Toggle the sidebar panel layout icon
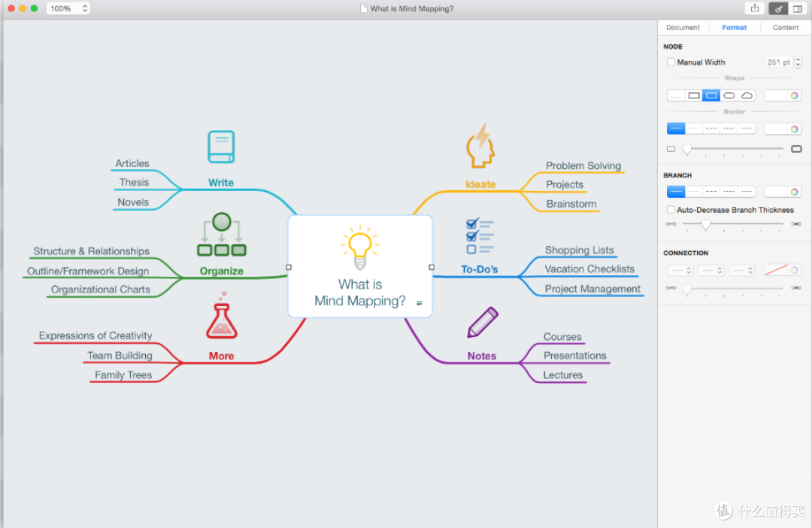 pos(798,8)
